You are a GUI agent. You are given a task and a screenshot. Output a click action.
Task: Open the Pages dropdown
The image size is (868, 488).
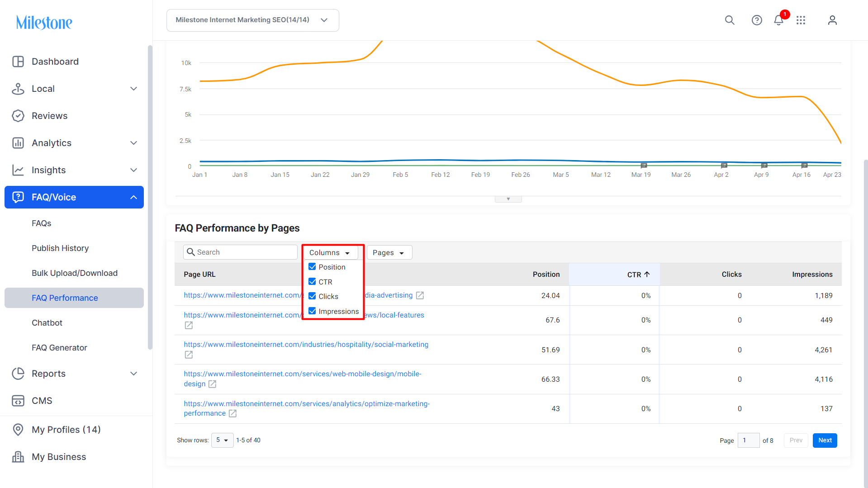click(389, 252)
